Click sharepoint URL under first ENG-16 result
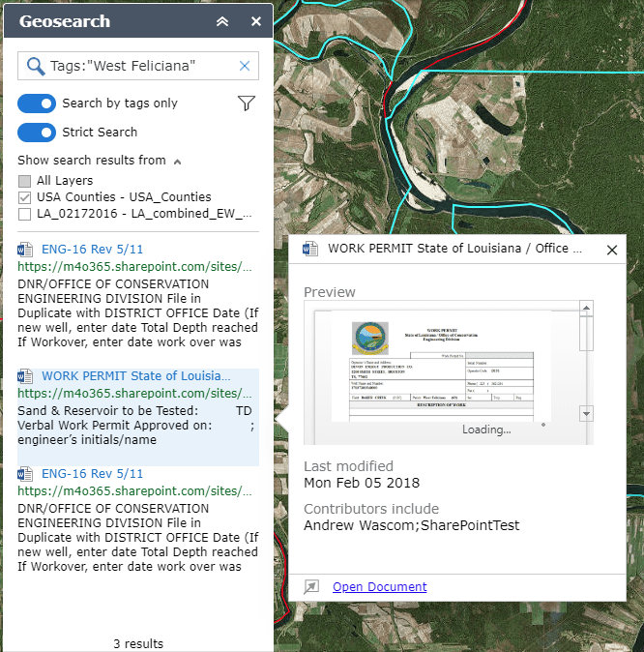Screen dimensions: 644x652 134,267
